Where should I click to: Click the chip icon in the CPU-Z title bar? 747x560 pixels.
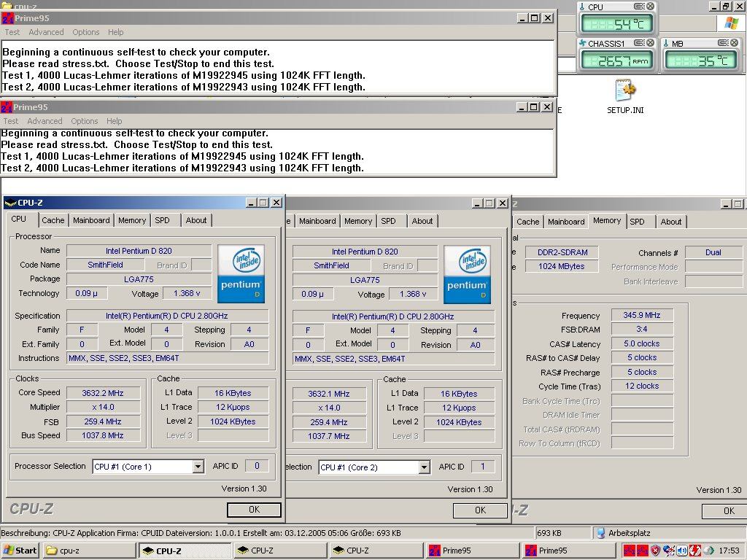click(x=10, y=203)
